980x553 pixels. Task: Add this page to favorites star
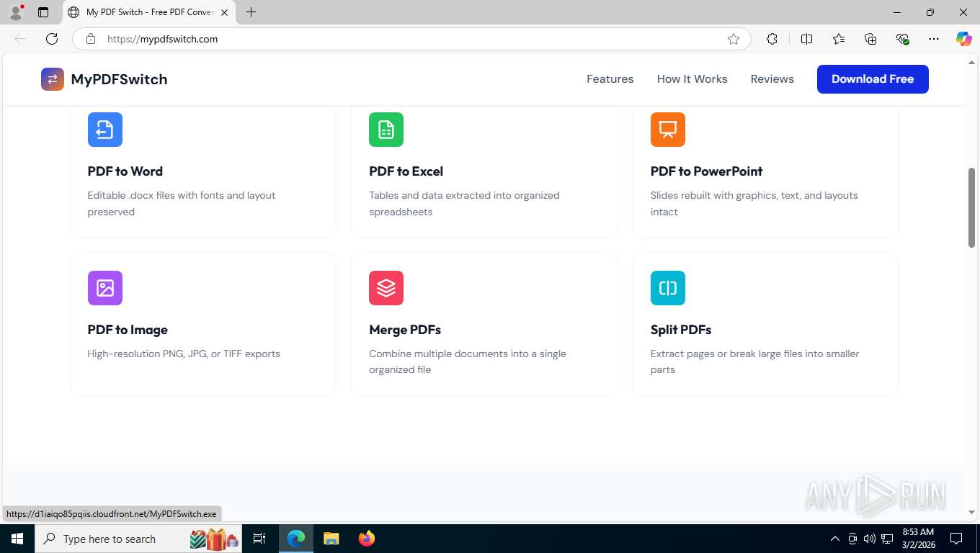click(734, 39)
